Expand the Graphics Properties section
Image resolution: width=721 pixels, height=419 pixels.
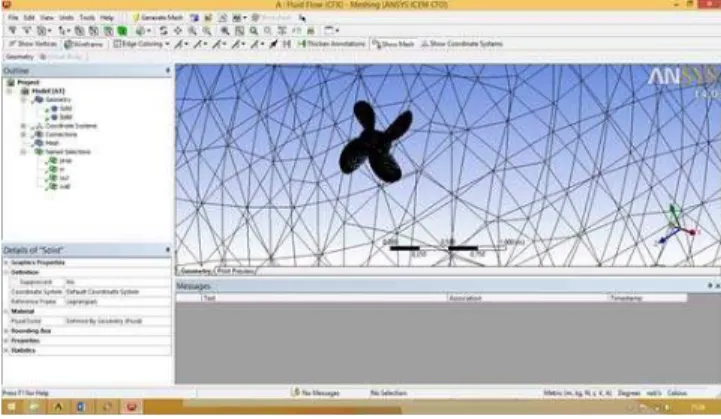tap(6, 263)
